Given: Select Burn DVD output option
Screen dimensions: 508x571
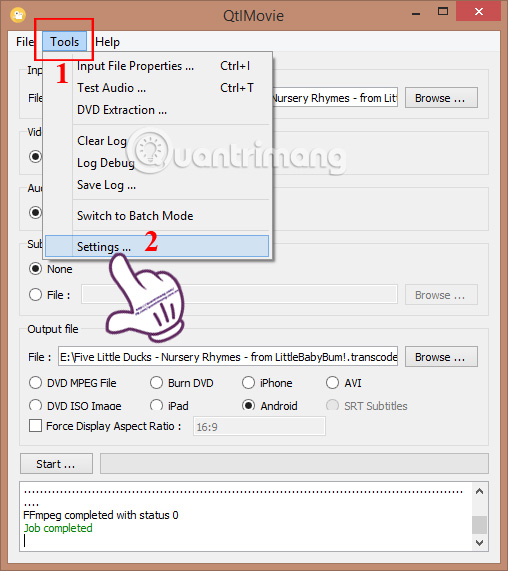Looking at the screenshot, I should pos(156,383).
